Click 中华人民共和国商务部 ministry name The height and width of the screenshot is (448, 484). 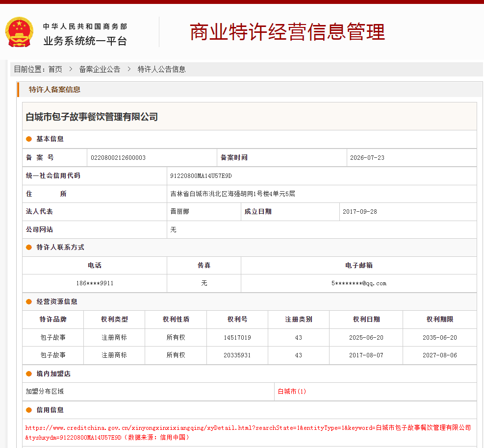[x=85, y=26]
